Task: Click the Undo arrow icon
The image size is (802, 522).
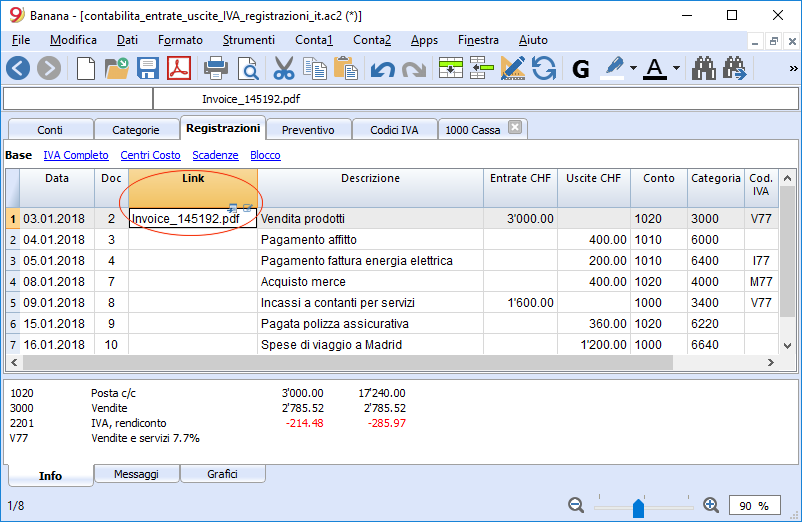Action: (x=382, y=69)
